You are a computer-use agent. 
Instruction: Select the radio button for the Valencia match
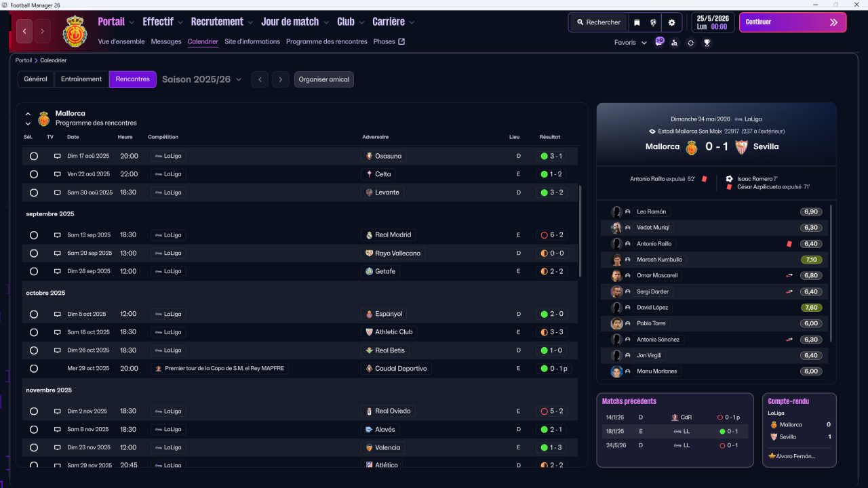pos(34,447)
